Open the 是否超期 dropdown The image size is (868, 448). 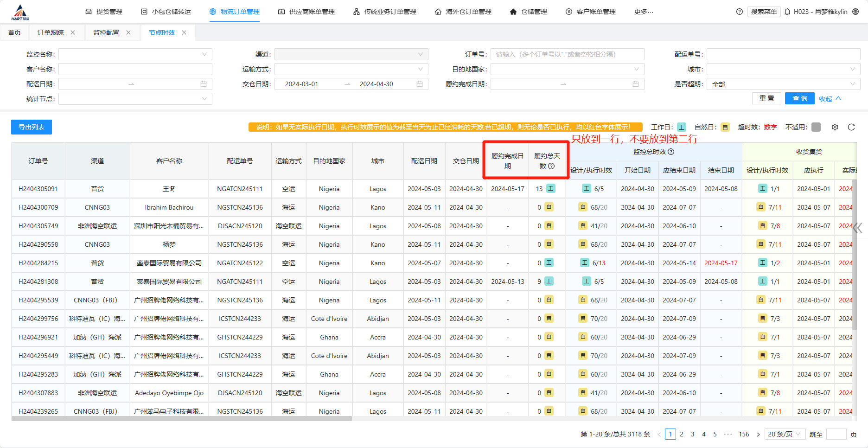tap(783, 84)
